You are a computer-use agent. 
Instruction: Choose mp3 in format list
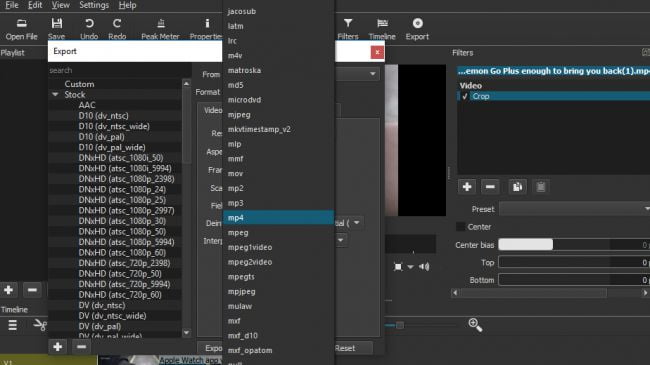(x=279, y=203)
